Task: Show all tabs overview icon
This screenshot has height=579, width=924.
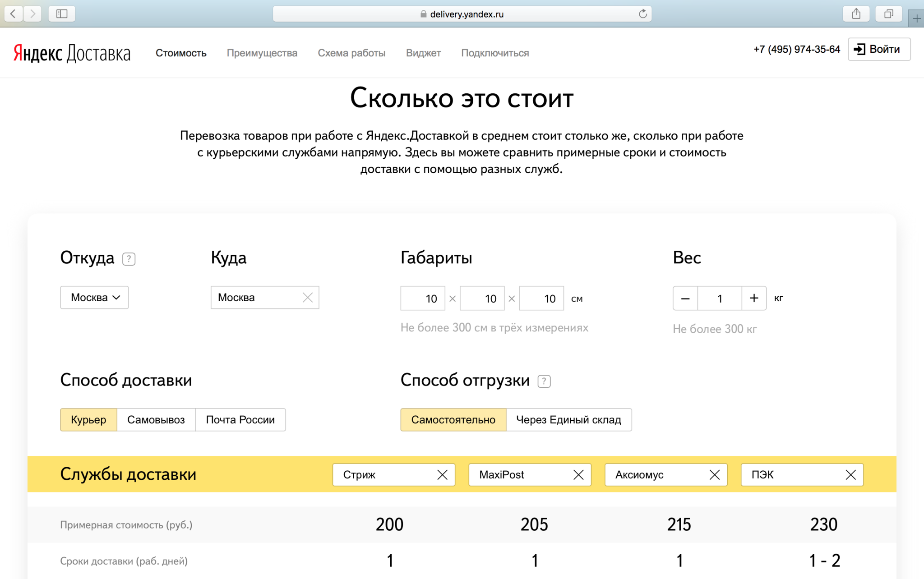Action: pyautogui.click(x=889, y=14)
